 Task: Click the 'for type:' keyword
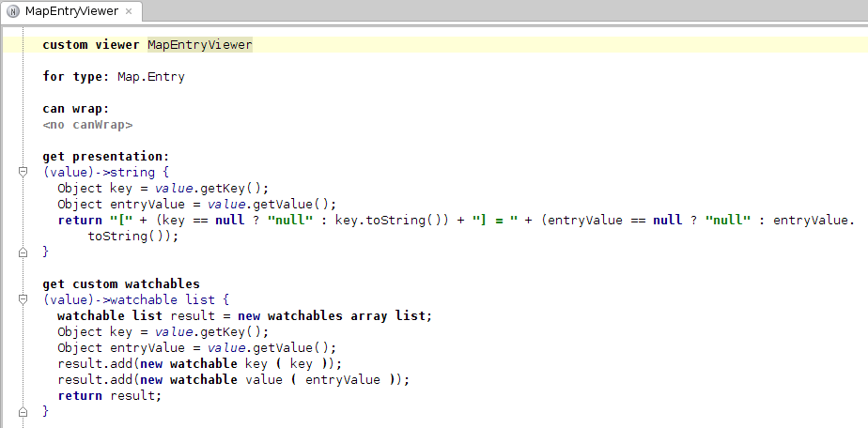click(76, 77)
